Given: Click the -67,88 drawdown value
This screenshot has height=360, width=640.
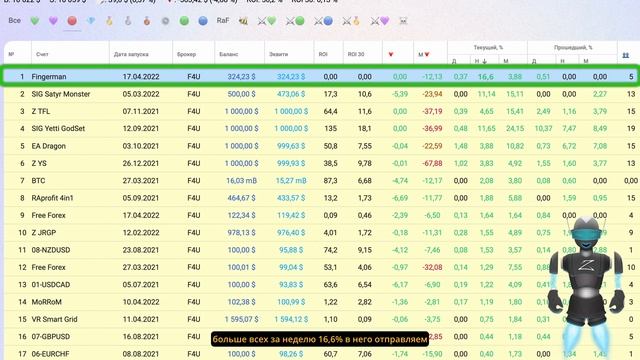Looking at the screenshot, I should point(432,163).
